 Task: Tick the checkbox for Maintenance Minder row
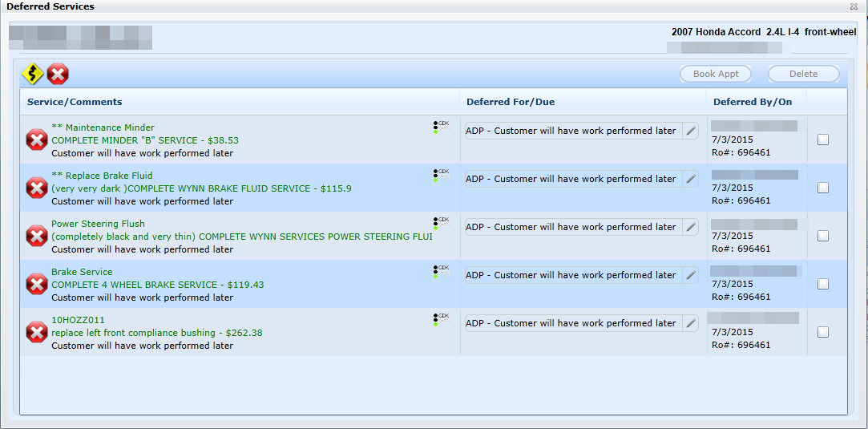point(823,140)
